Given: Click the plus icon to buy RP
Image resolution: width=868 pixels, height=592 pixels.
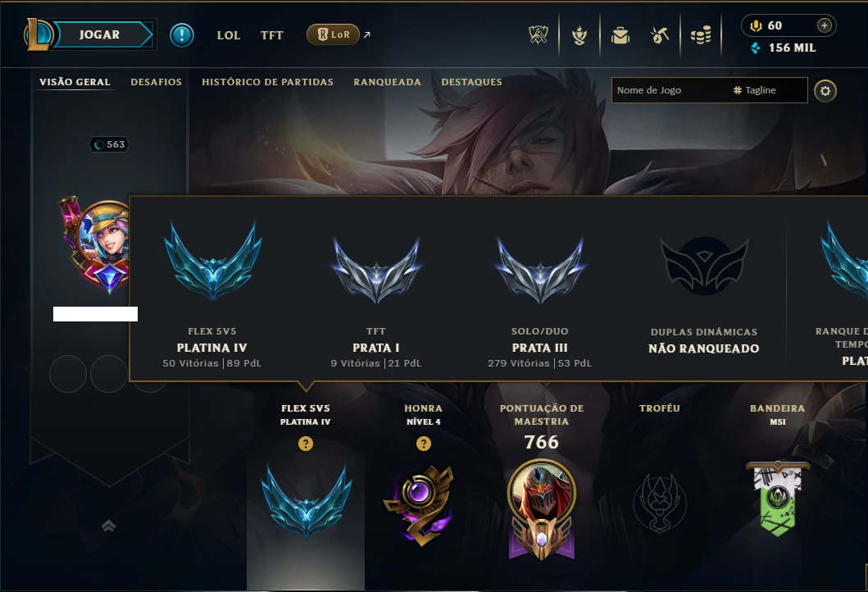Looking at the screenshot, I should (x=825, y=25).
